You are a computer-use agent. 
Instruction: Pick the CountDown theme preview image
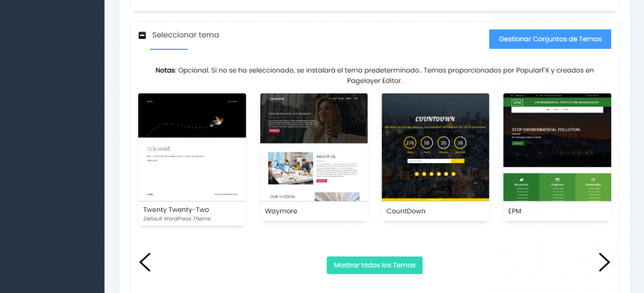(435, 147)
